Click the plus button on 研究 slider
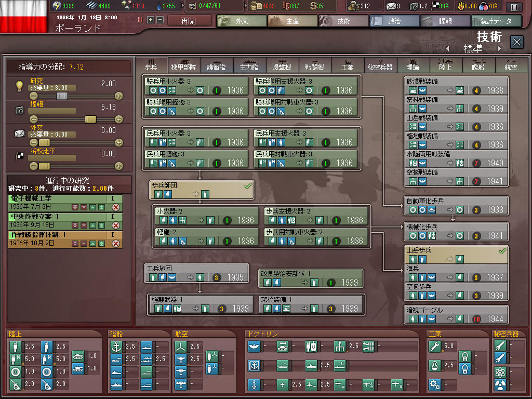Viewport: 532px width, 399px height. tap(119, 96)
